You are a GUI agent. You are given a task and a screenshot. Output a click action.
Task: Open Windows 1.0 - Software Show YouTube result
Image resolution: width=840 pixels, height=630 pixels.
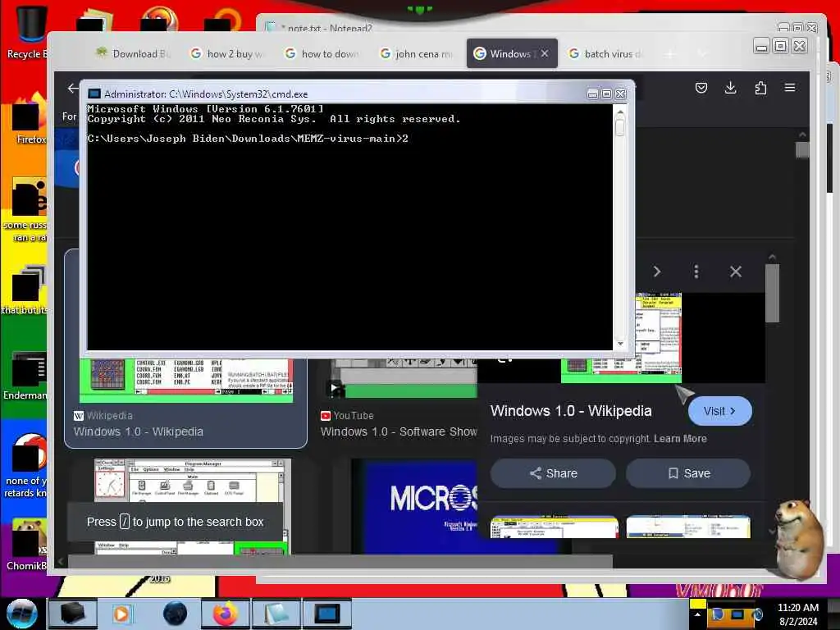tap(399, 431)
